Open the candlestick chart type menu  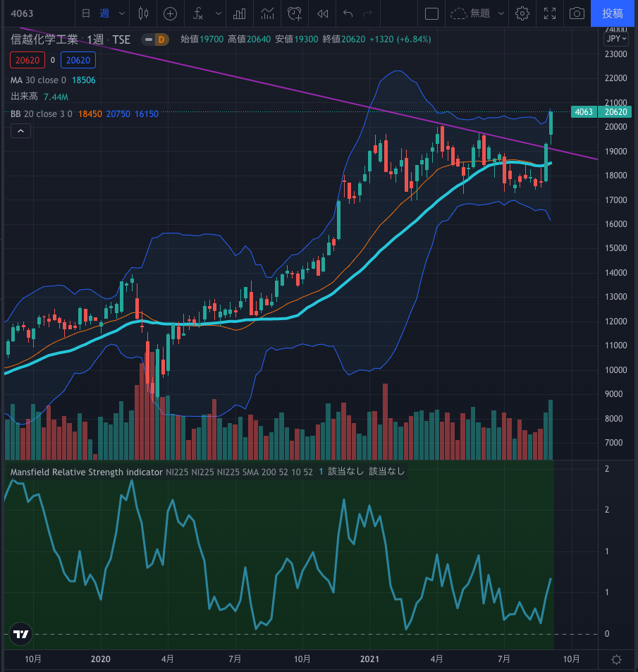144,13
